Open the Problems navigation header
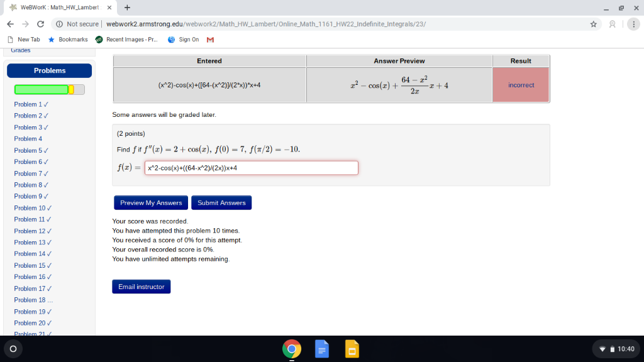The width and height of the screenshot is (644, 362). 49,70
